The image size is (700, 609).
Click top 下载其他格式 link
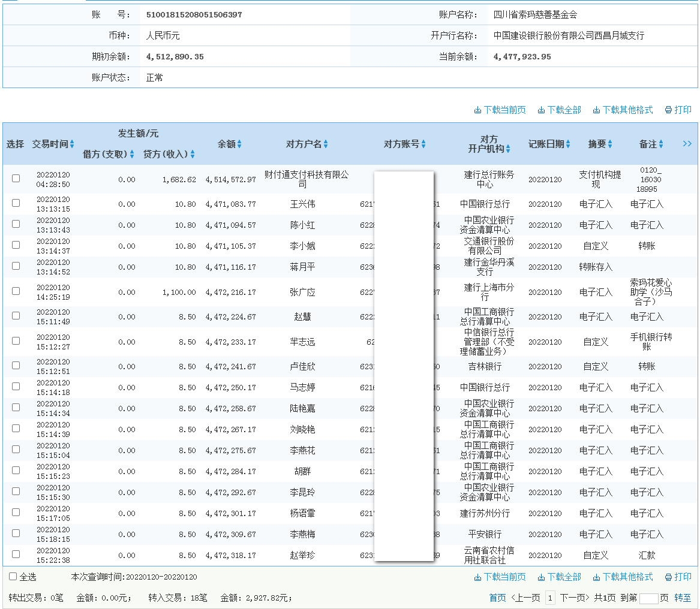(623, 110)
